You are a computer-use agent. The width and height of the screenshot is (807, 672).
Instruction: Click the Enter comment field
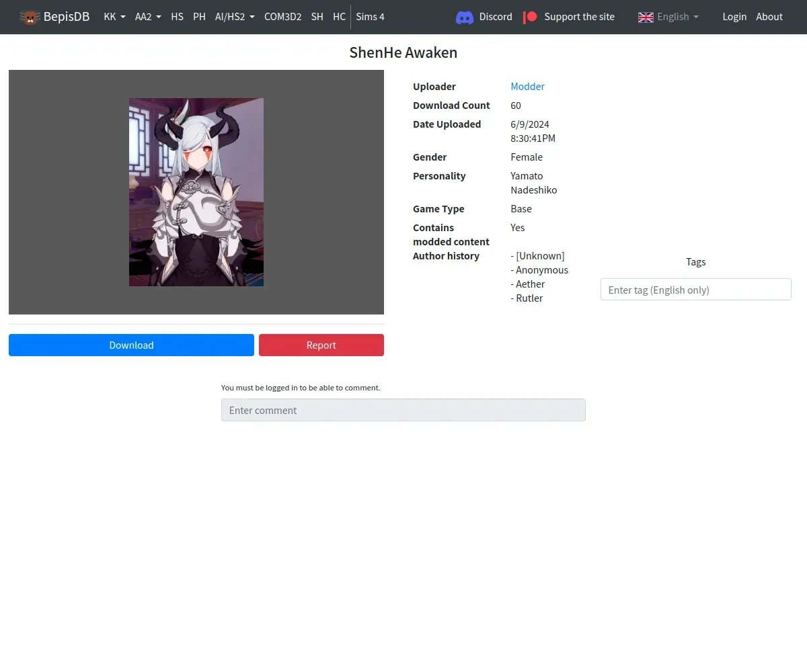coord(403,410)
